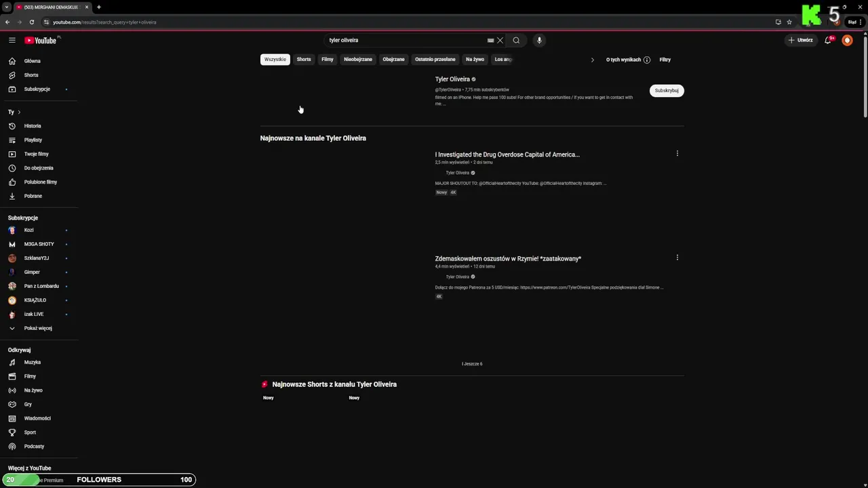868x488 pixels.
Task: Open the Filtry search filters
Action: pos(665,60)
